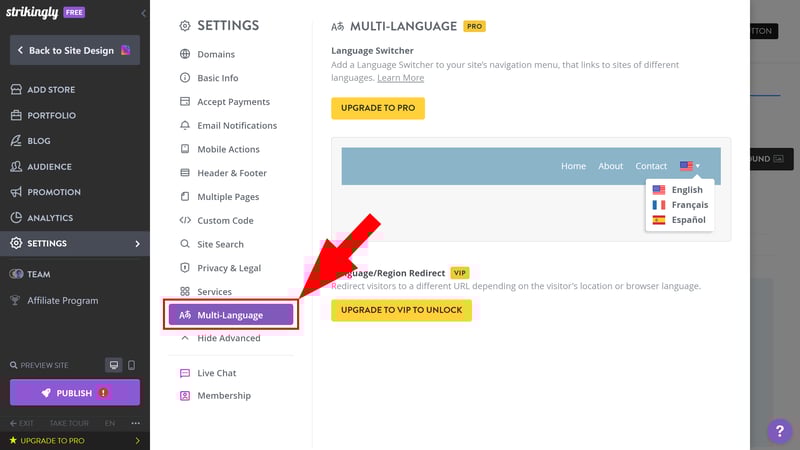
Task: Choose Français in language list
Action: click(x=680, y=205)
